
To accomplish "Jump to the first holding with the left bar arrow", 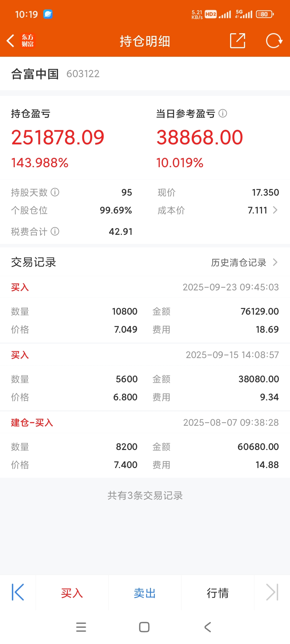I will click(x=18, y=592).
